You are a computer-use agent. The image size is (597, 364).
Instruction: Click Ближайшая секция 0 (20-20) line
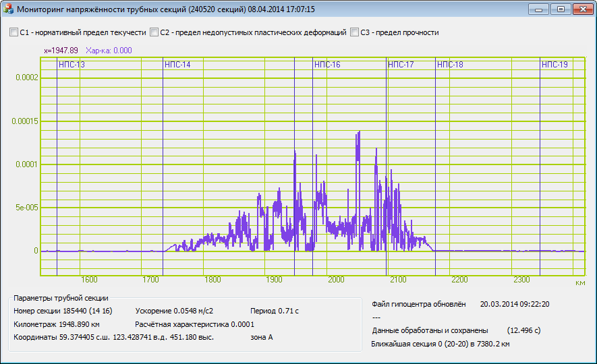(x=440, y=344)
